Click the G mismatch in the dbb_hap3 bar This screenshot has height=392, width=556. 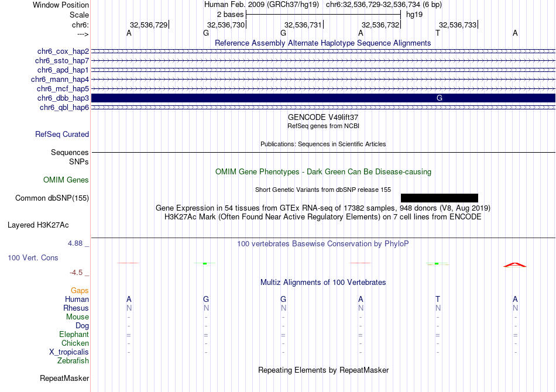(440, 98)
